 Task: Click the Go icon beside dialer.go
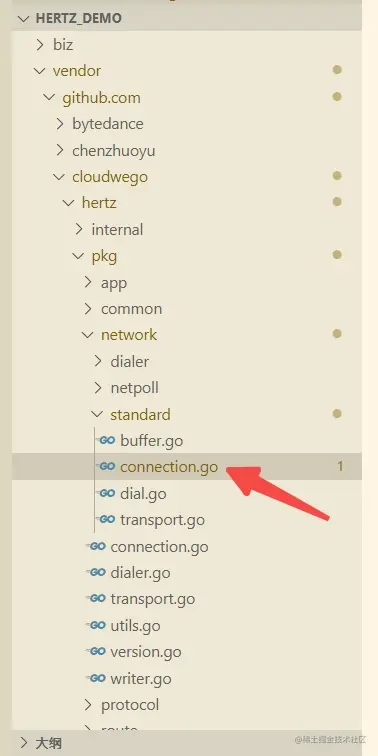pyautogui.click(x=97, y=573)
